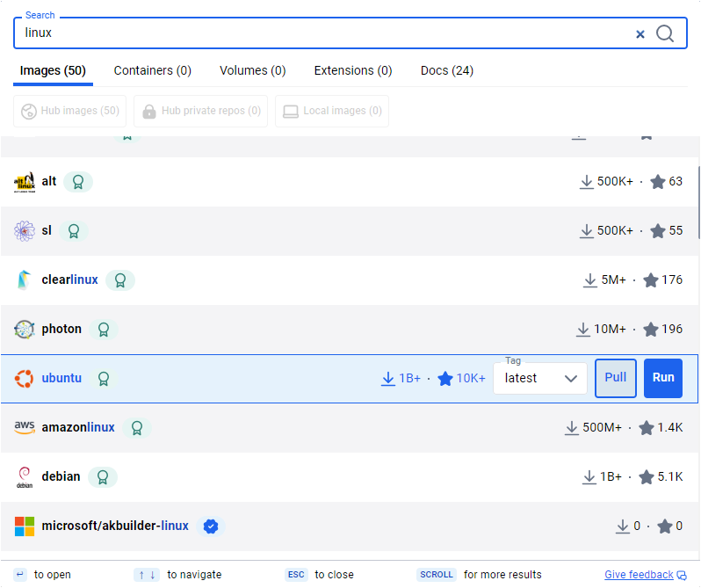Click the photon logo icon
Image resolution: width=701 pixels, height=588 pixels.
(25, 330)
